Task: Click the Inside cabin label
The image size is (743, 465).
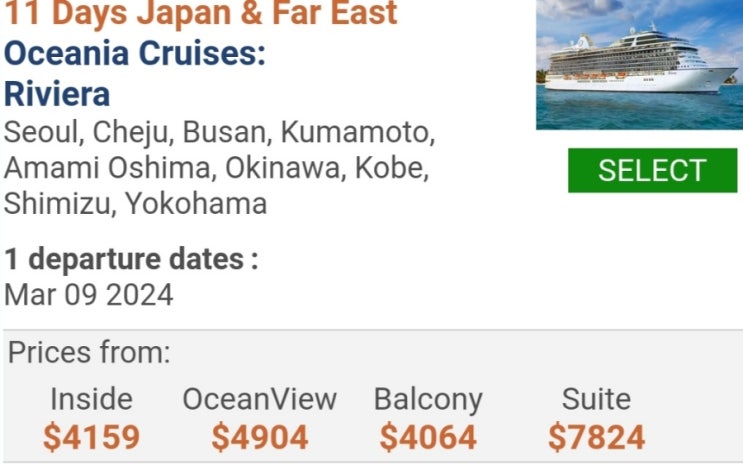Action: (91, 399)
